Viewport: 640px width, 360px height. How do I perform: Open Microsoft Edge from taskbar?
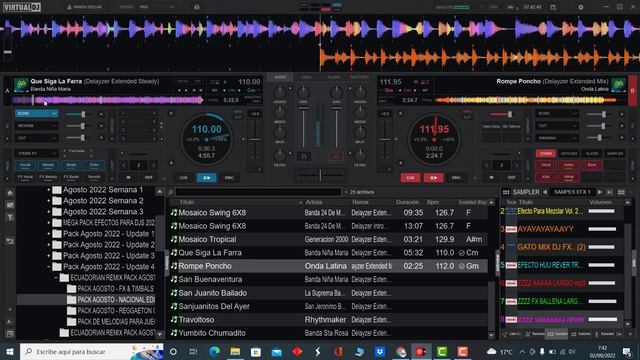click(214, 351)
